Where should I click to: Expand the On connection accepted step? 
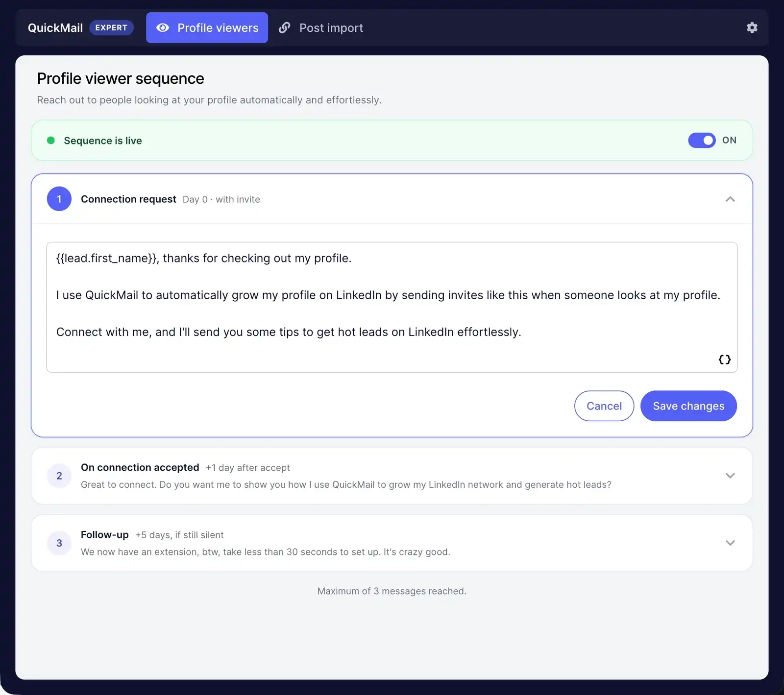pos(730,476)
